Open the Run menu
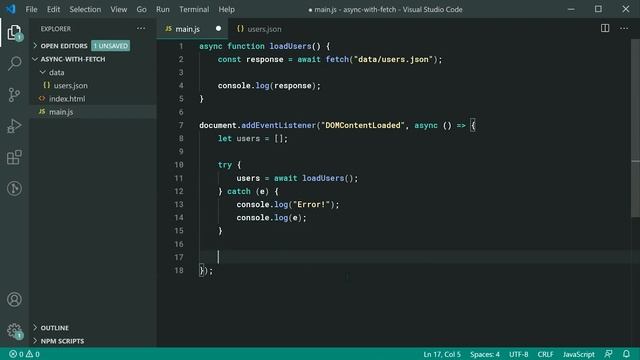Viewport: 640px width, 360px height. tap(163, 9)
